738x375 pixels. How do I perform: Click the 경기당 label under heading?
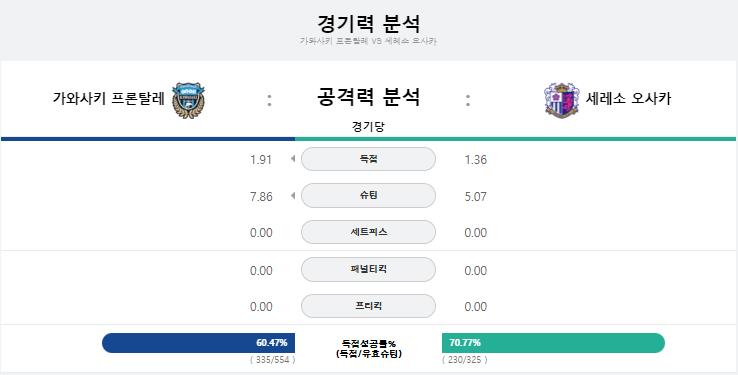pyautogui.click(x=368, y=127)
